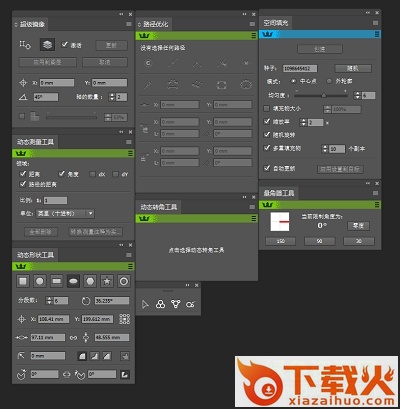400x409 pixels.
Task: Click the 30 angle button
Action: click(359, 241)
